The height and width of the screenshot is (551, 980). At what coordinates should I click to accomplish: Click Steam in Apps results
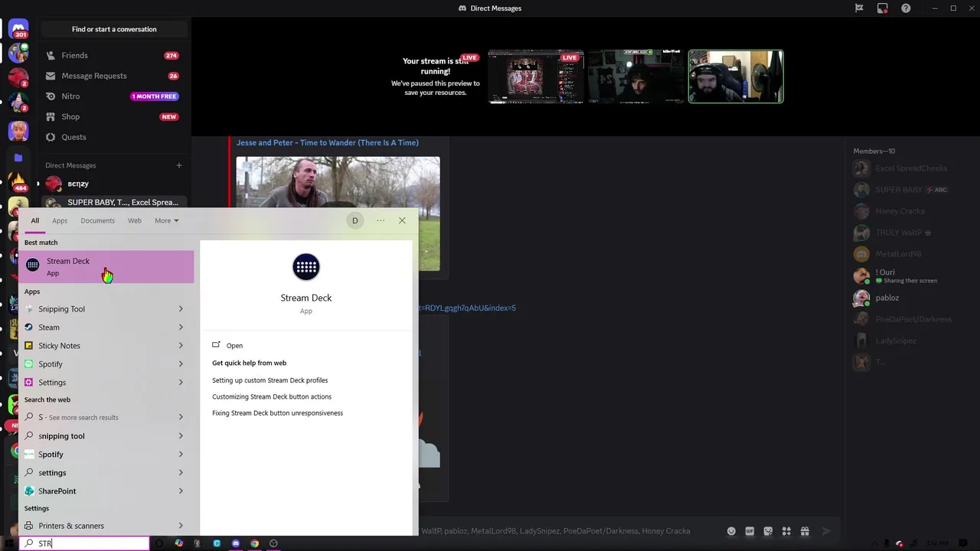pos(106,328)
